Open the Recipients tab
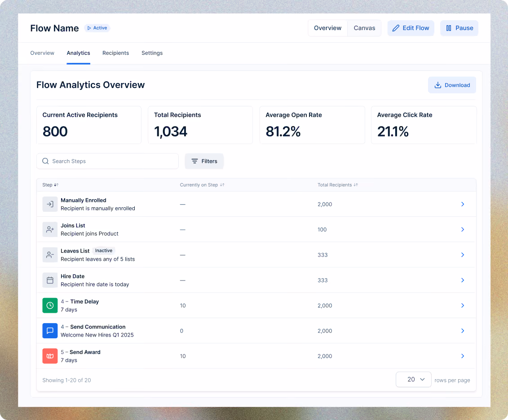The width and height of the screenshot is (508, 420). click(x=116, y=53)
